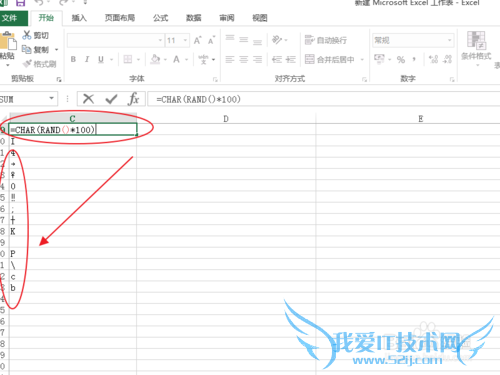
Task: Open the number format 常规 dropdown
Action: (x=450, y=40)
